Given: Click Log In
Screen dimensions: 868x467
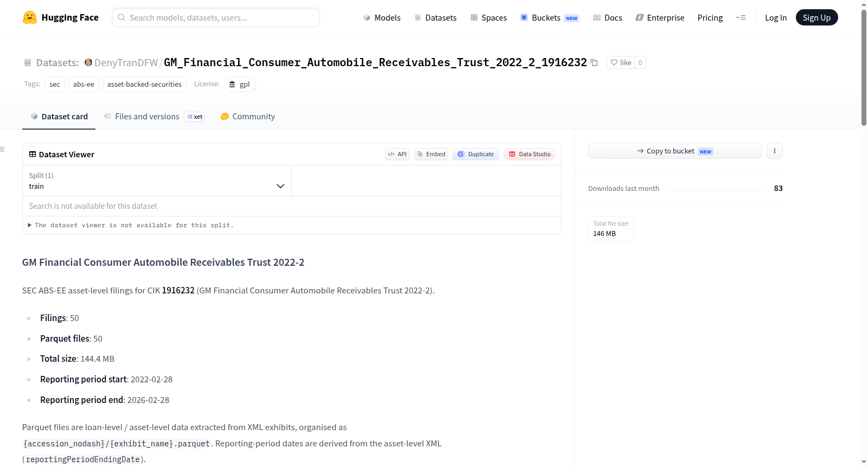Looking at the screenshot, I should click(776, 17).
